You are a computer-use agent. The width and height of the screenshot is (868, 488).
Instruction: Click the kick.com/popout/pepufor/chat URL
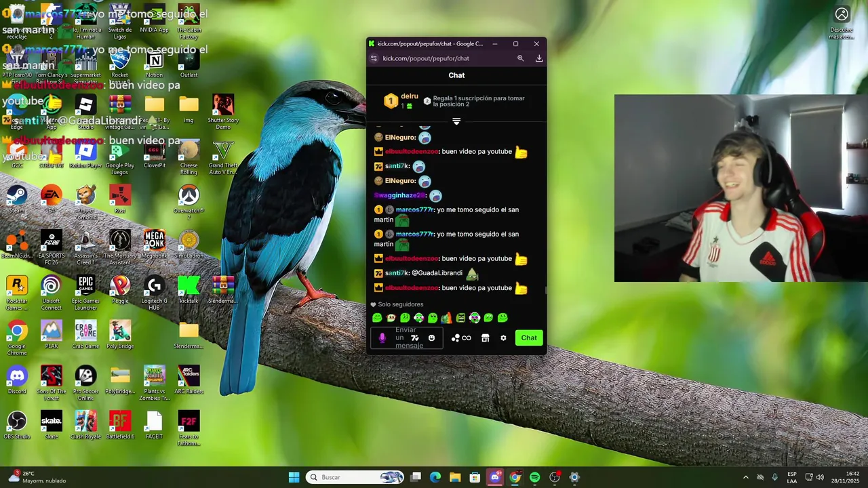426,58
